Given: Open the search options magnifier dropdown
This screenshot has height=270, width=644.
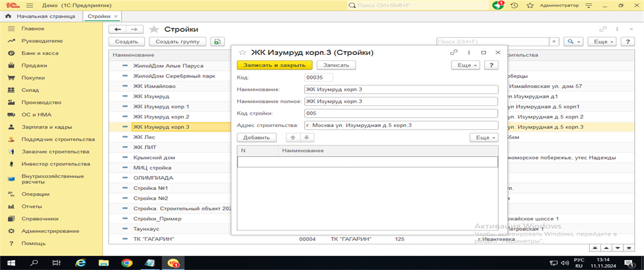Looking at the screenshot, I should coord(573,42).
